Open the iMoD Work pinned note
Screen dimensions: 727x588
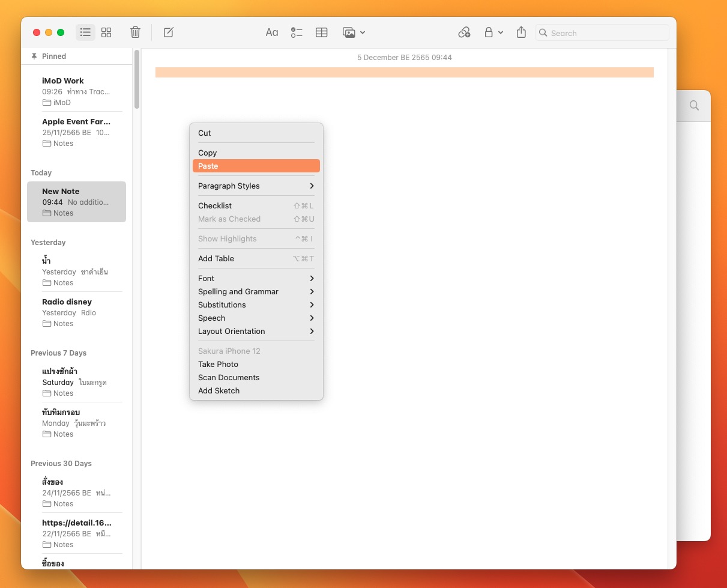tap(77, 91)
